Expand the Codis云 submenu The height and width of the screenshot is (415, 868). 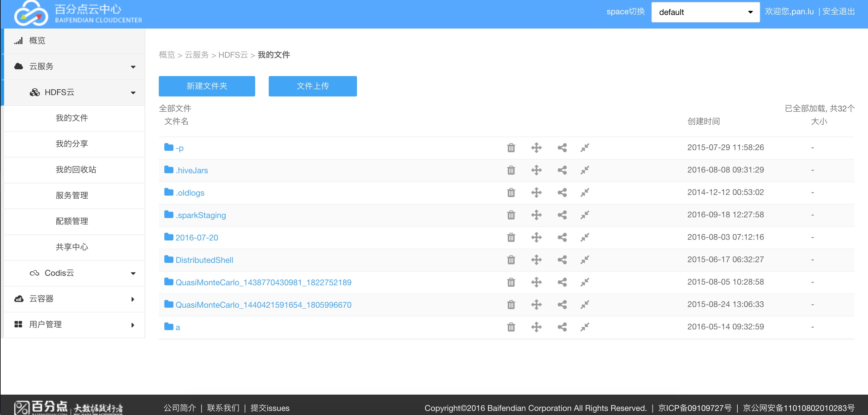[81, 273]
